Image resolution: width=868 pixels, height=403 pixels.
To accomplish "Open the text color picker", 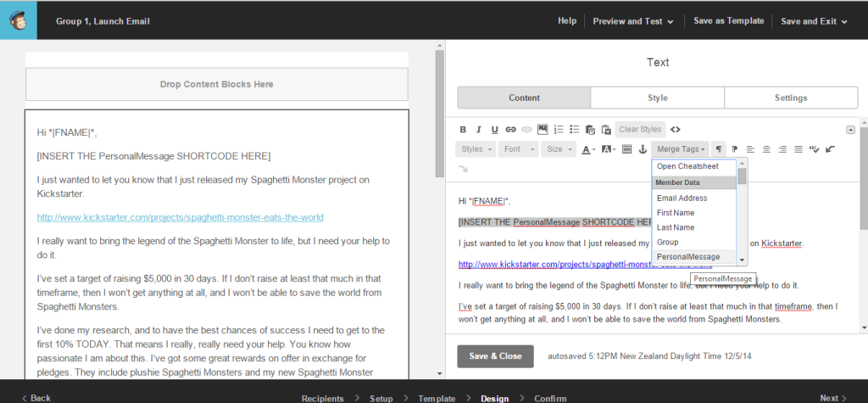I will pyautogui.click(x=588, y=149).
